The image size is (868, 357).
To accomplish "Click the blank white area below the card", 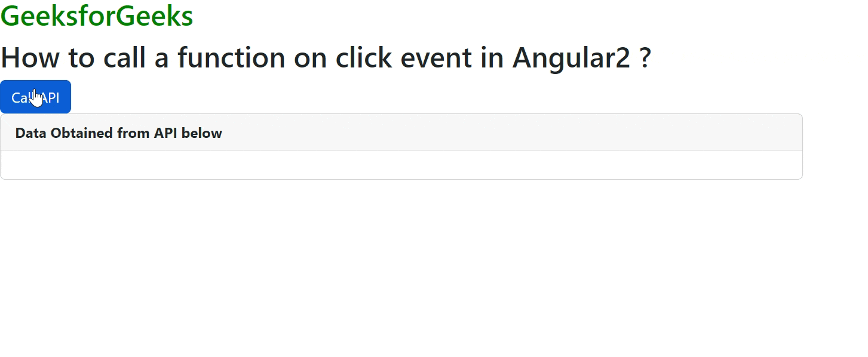I will click(401, 269).
